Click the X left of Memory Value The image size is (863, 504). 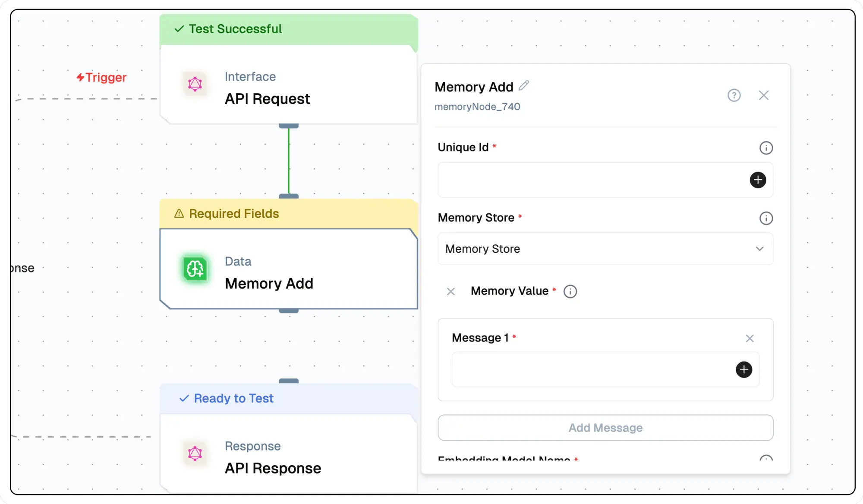click(450, 292)
